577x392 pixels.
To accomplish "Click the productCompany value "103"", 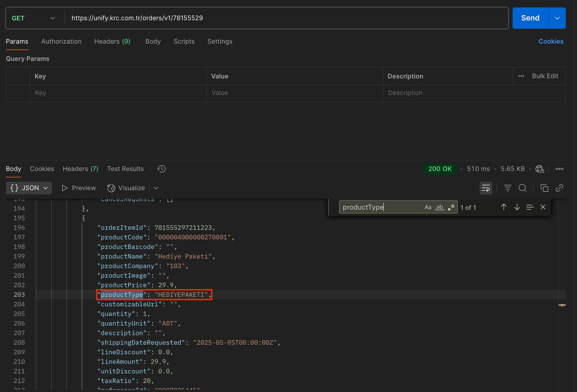I will (x=175, y=266).
